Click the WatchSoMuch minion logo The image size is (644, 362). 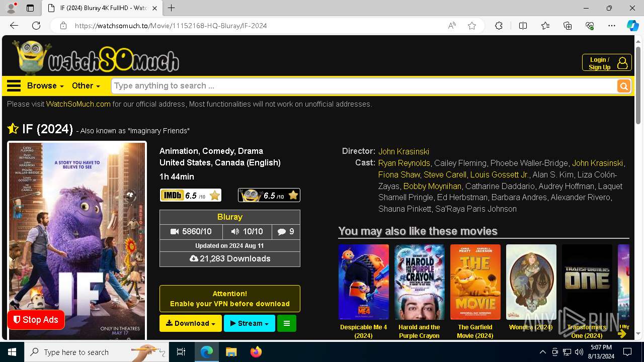[96, 57]
